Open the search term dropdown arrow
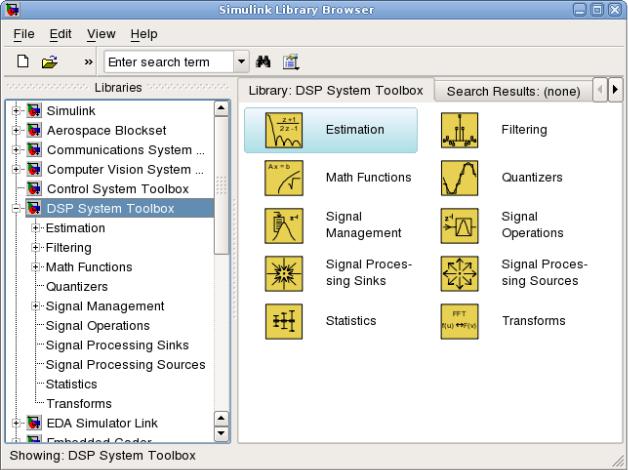 241,62
